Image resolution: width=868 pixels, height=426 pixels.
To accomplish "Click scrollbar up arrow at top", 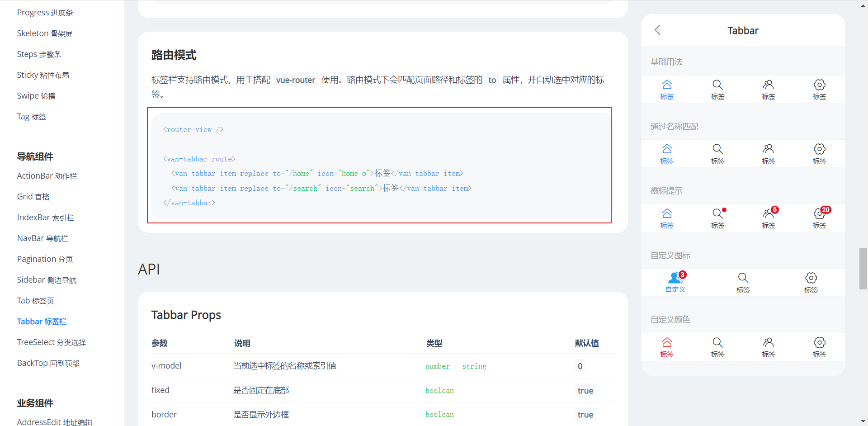I will coord(863,5).
